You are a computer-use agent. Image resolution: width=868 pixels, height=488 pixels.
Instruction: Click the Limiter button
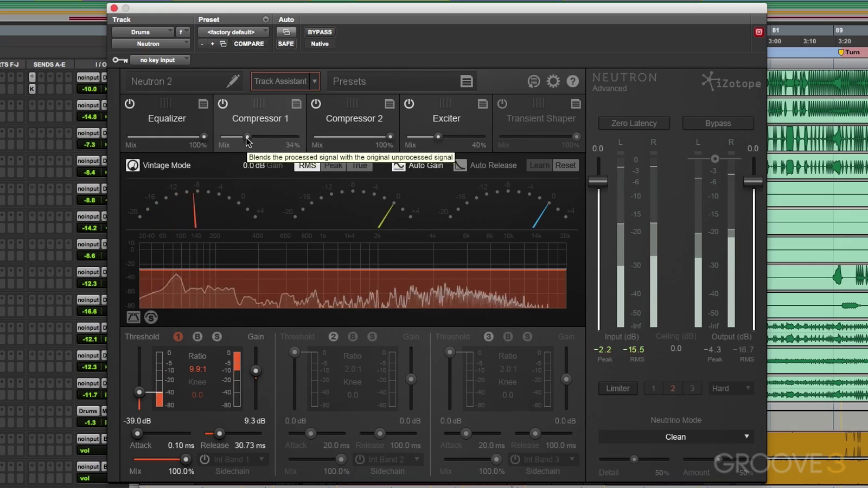(x=618, y=388)
